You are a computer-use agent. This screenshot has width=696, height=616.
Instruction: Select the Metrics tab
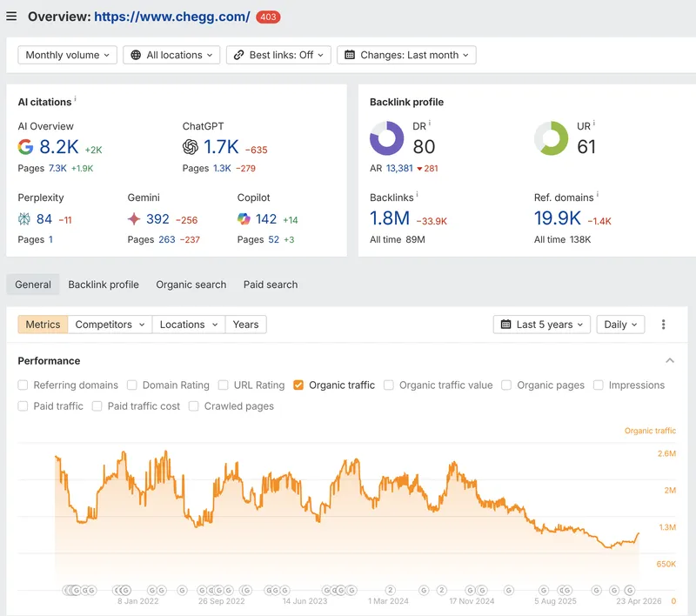coord(43,325)
